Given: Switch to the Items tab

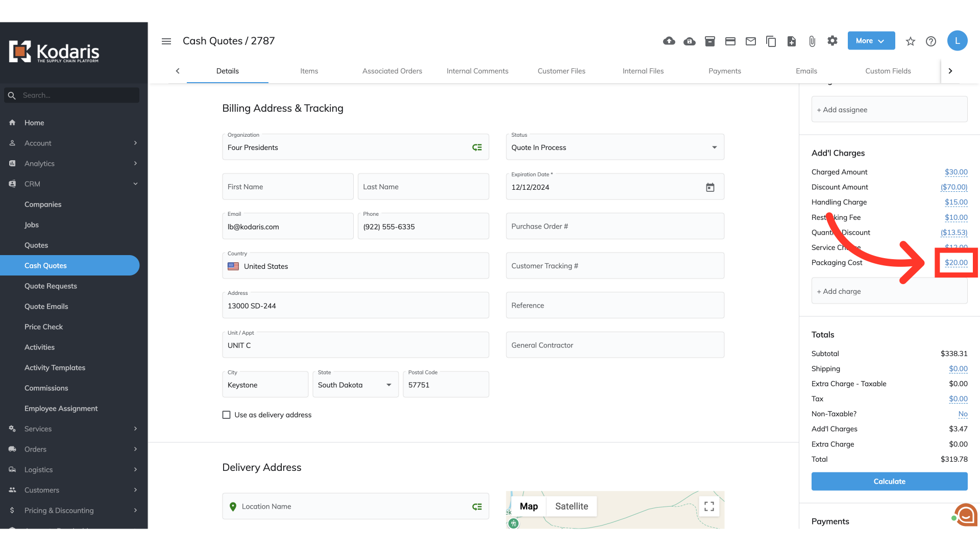Looking at the screenshot, I should (x=309, y=71).
